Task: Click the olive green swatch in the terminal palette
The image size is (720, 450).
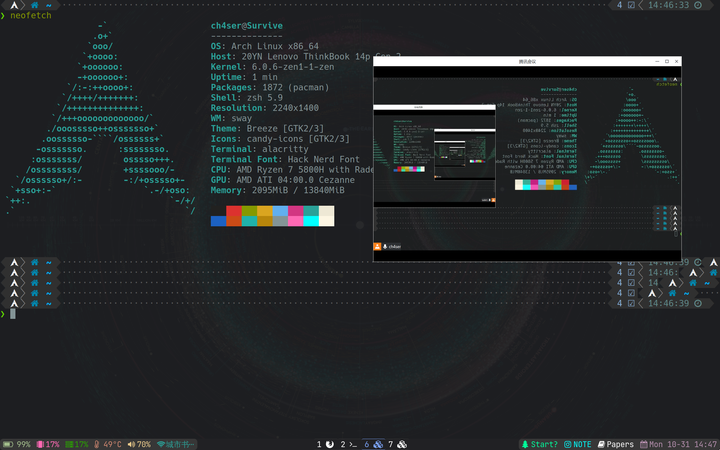Action: [x=249, y=211]
